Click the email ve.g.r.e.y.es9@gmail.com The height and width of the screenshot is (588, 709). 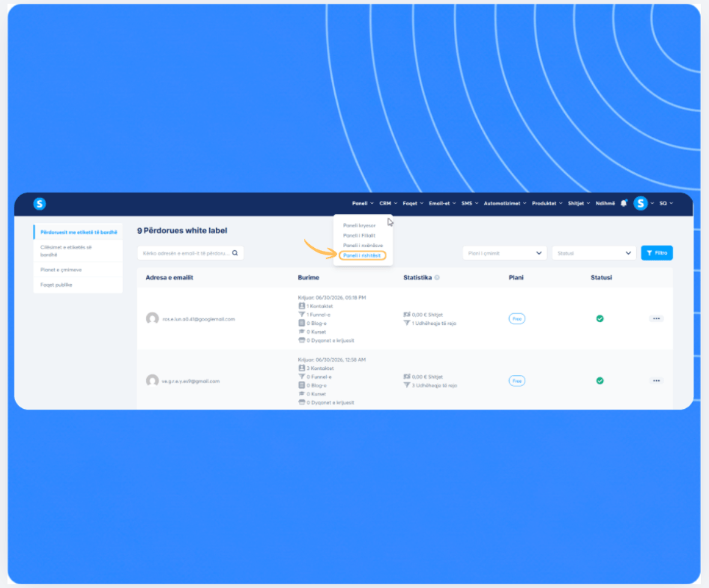(x=190, y=381)
